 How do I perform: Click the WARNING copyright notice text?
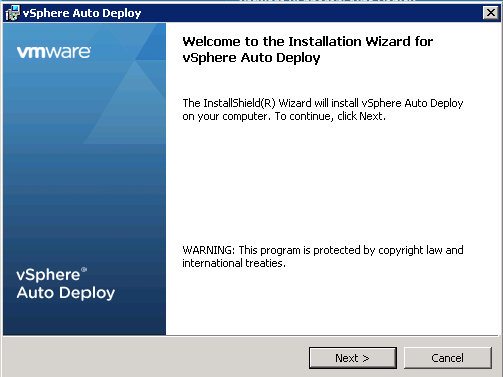point(323,256)
